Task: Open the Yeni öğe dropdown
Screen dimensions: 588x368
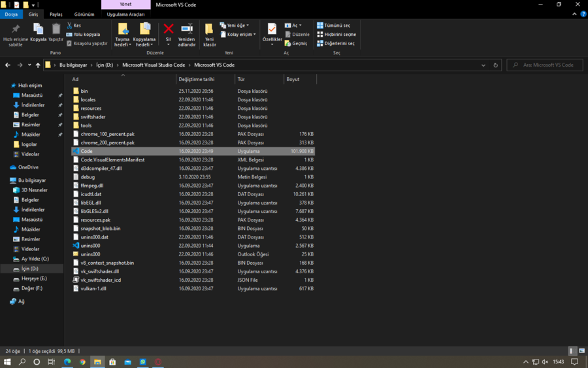Action: [234, 25]
